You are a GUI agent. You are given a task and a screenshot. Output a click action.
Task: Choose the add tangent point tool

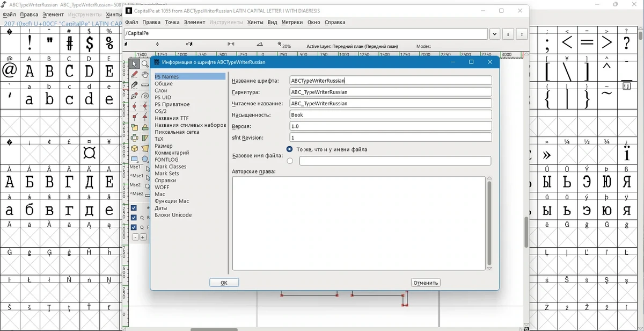tap(145, 117)
